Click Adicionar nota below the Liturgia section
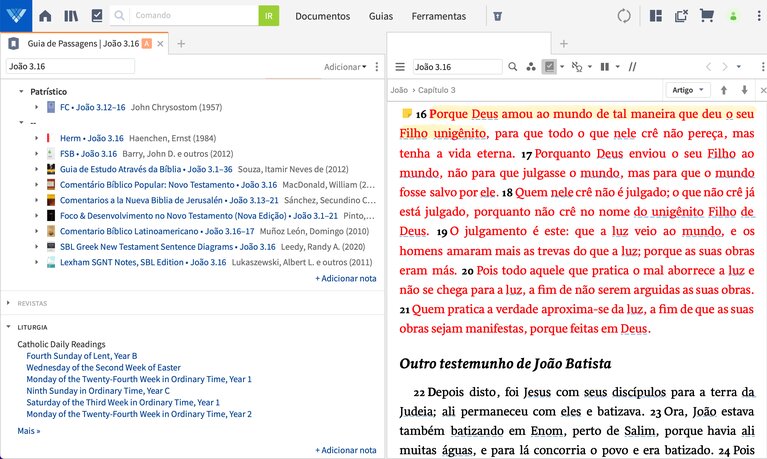The image size is (767, 459). click(x=345, y=450)
